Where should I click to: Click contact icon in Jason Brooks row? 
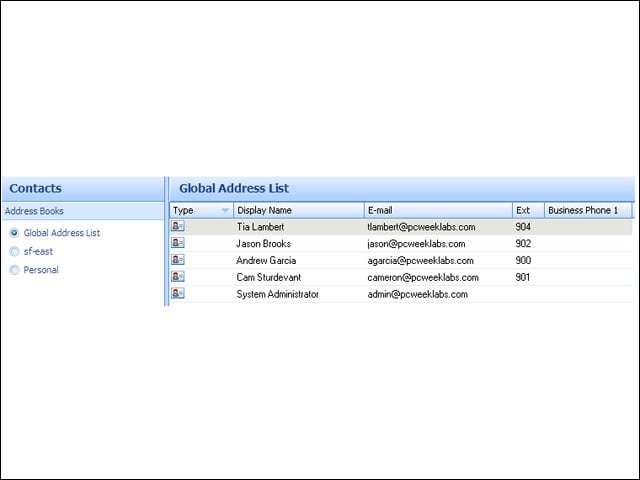pyautogui.click(x=178, y=242)
